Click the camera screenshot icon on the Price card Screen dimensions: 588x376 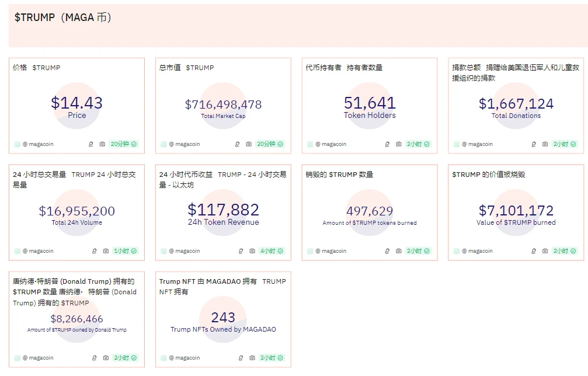[102, 144]
